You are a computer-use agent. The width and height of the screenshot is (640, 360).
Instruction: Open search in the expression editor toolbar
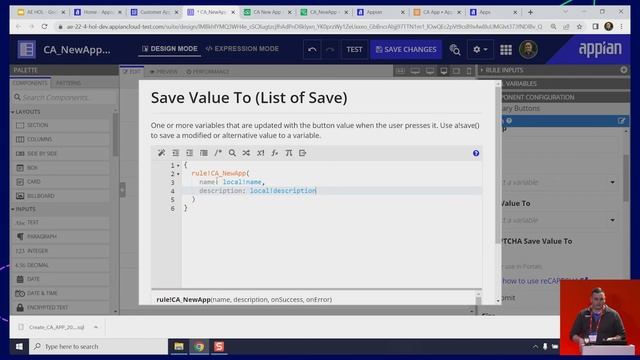click(x=232, y=153)
